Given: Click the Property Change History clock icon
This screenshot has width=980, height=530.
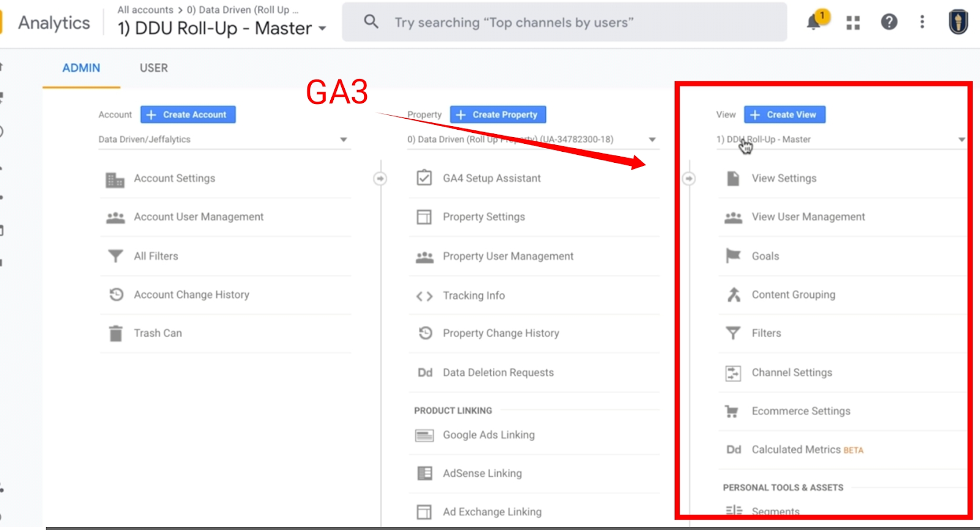Looking at the screenshot, I should click(425, 333).
